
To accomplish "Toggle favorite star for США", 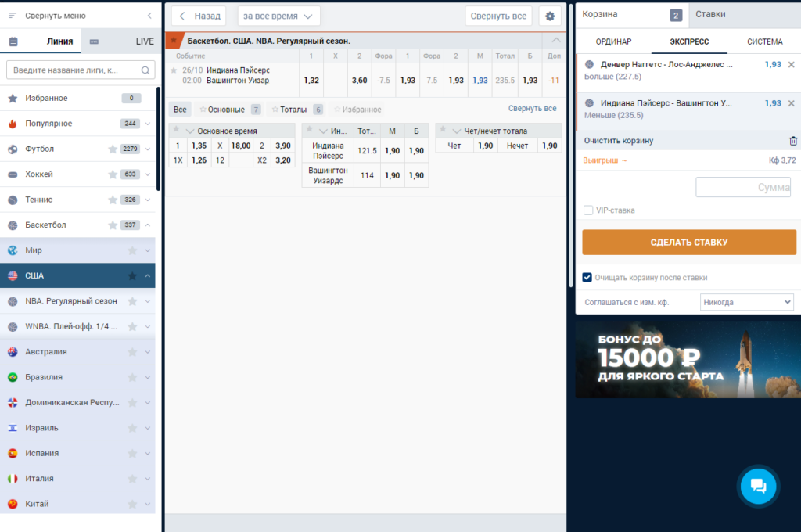I will 132,276.
